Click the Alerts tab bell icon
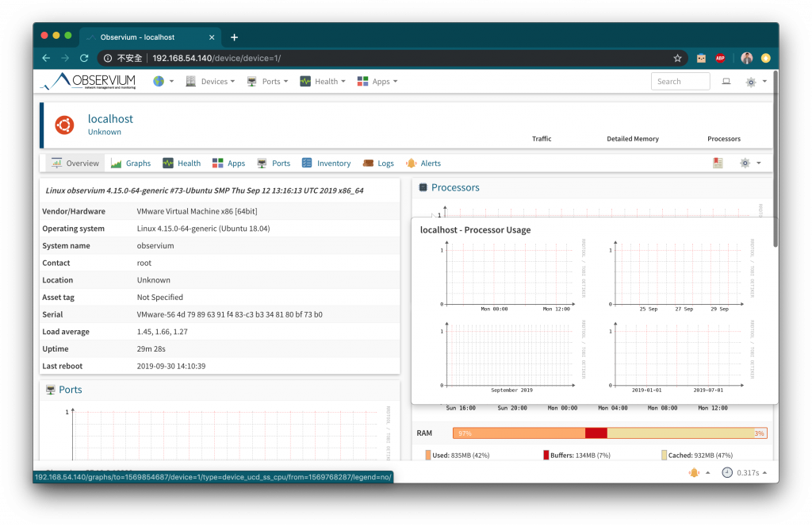The image size is (812, 527). pyautogui.click(x=412, y=163)
